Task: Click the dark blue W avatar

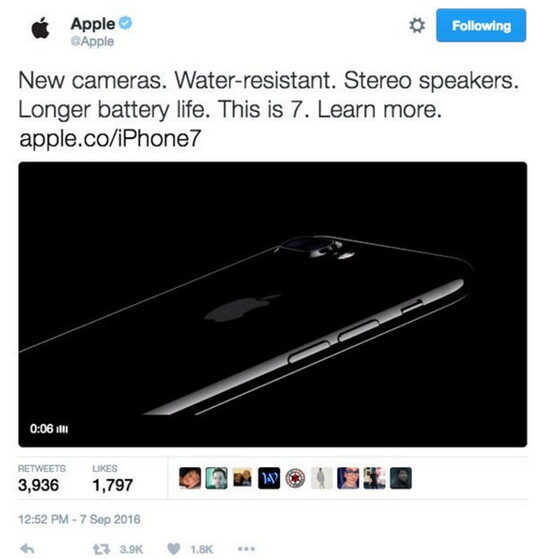Action: pyautogui.click(x=269, y=478)
